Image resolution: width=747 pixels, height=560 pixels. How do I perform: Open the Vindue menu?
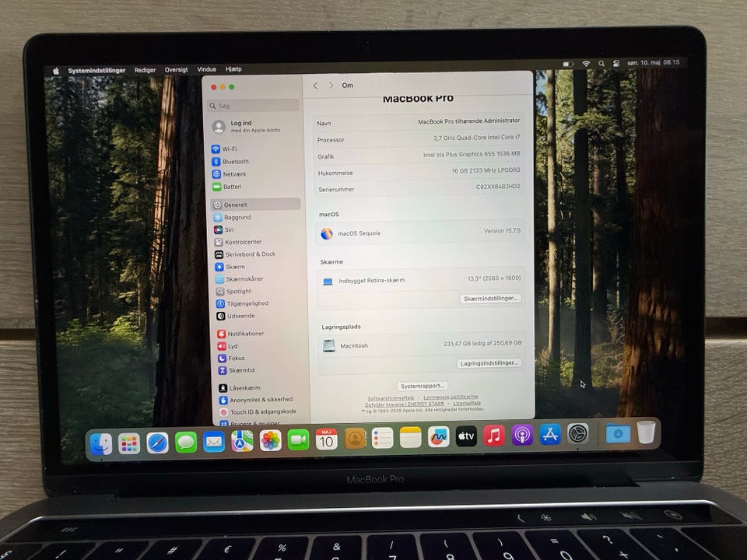206,69
